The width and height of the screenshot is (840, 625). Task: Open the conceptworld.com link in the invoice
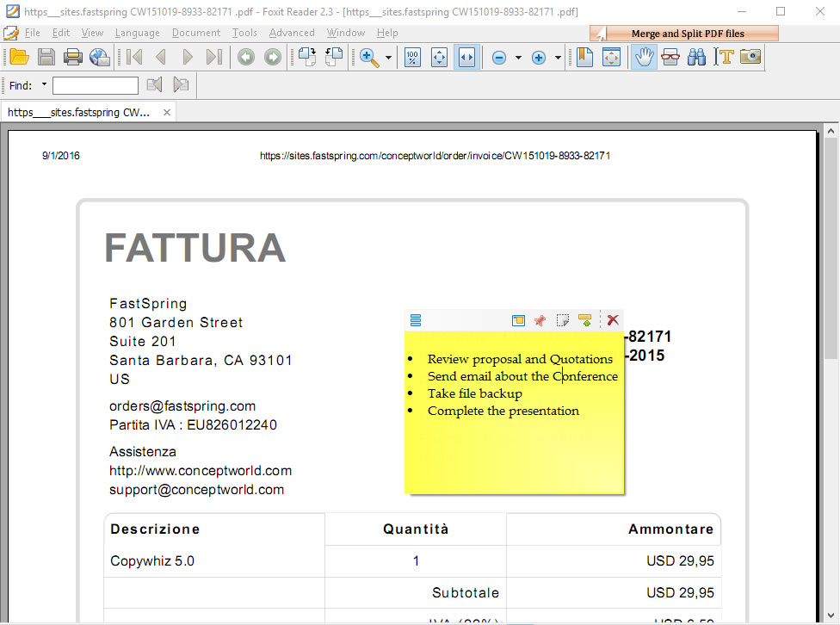[x=201, y=471]
